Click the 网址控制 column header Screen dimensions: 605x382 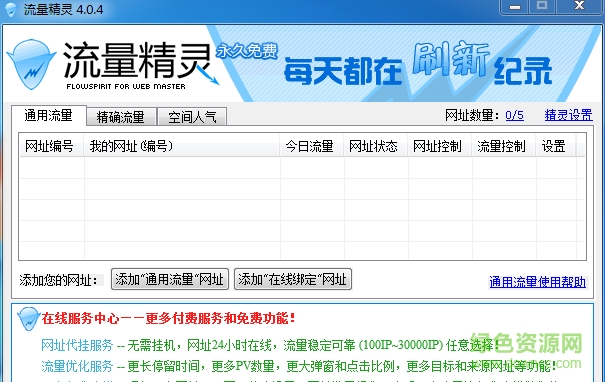coord(439,146)
